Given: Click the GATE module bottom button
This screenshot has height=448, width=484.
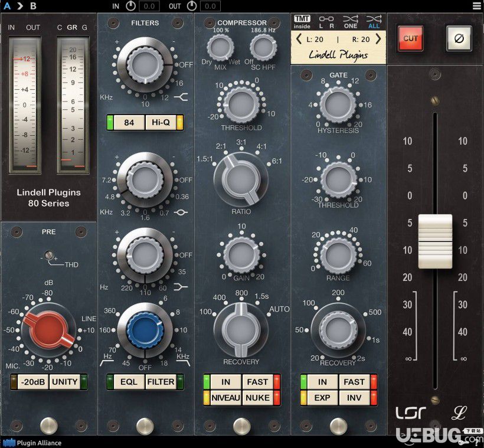Looking at the screenshot, I should point(338,426).
